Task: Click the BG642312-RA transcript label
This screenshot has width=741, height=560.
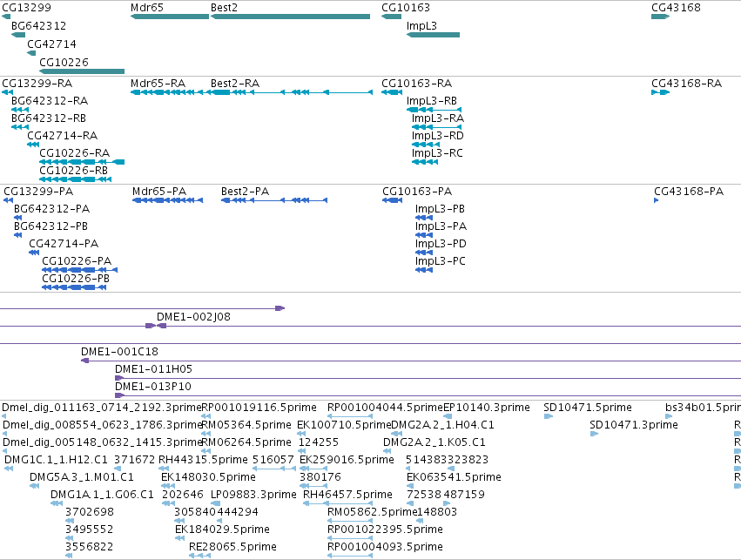Action: click(50, 101)
